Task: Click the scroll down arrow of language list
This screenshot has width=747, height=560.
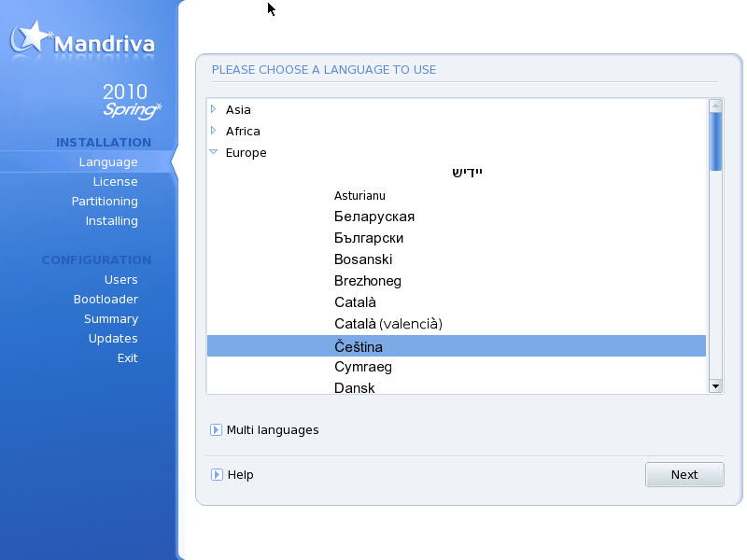Action: pos(715,386)
